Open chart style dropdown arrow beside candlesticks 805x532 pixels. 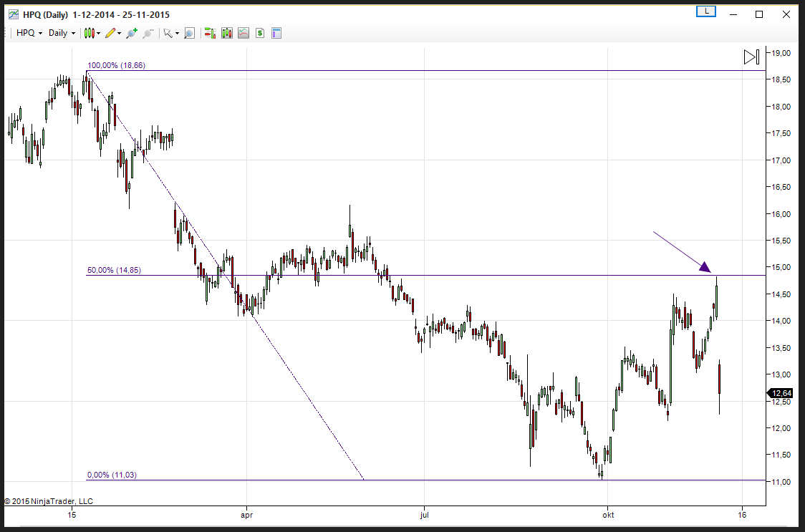tap(99, 33)
